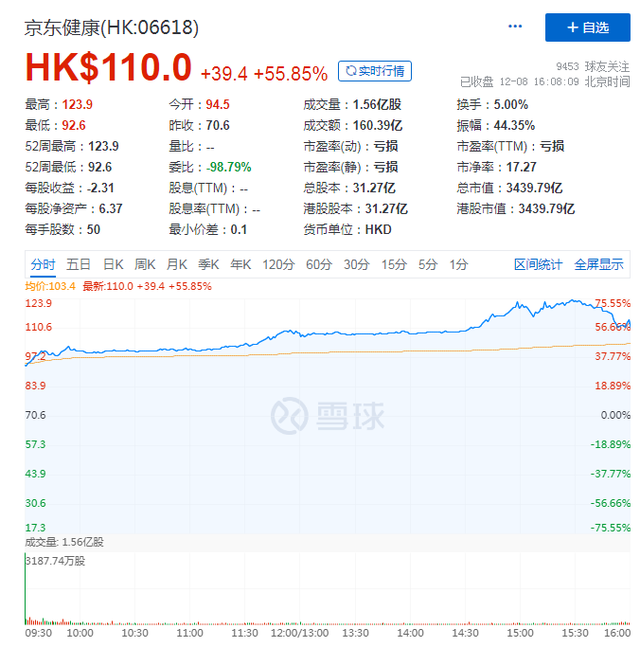This screenshot has width=640, height=647.
Task: Choose the 30分 interval tab
Action: 356,264
